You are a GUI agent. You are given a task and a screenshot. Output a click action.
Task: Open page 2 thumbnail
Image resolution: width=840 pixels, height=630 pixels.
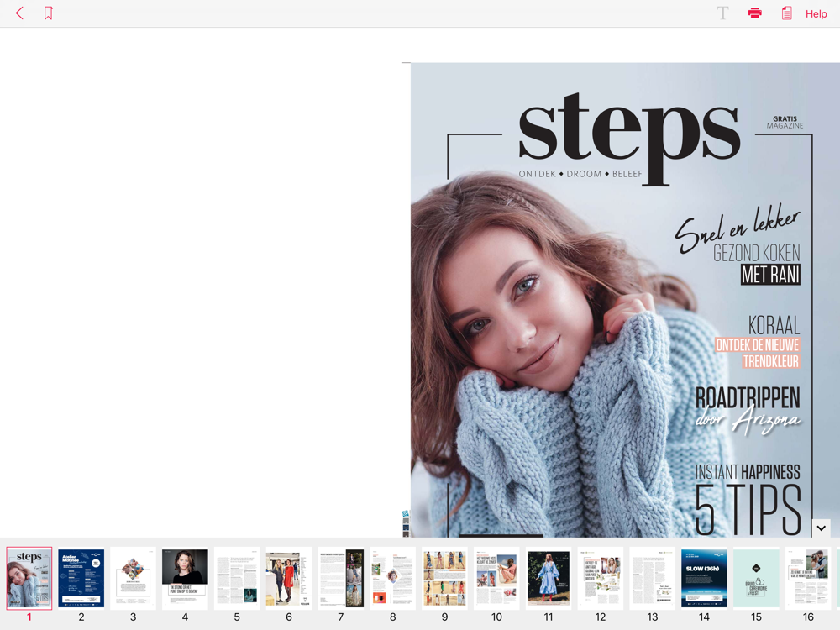click(x=81, y=578)
